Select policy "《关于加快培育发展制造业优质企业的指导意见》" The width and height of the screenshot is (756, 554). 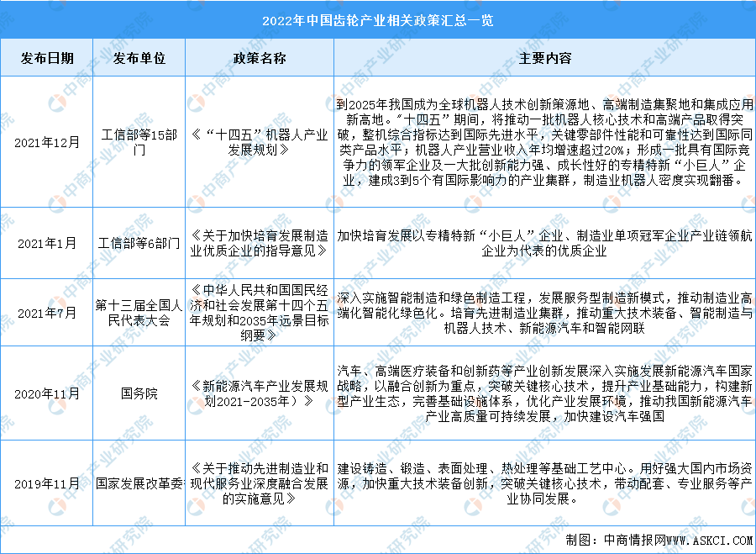coord(260,243)
